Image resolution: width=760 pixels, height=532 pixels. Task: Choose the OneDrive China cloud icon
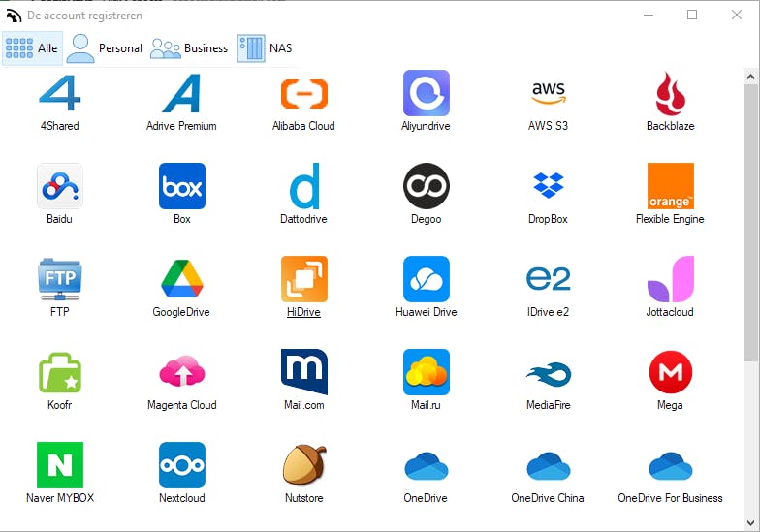(549, 465)
